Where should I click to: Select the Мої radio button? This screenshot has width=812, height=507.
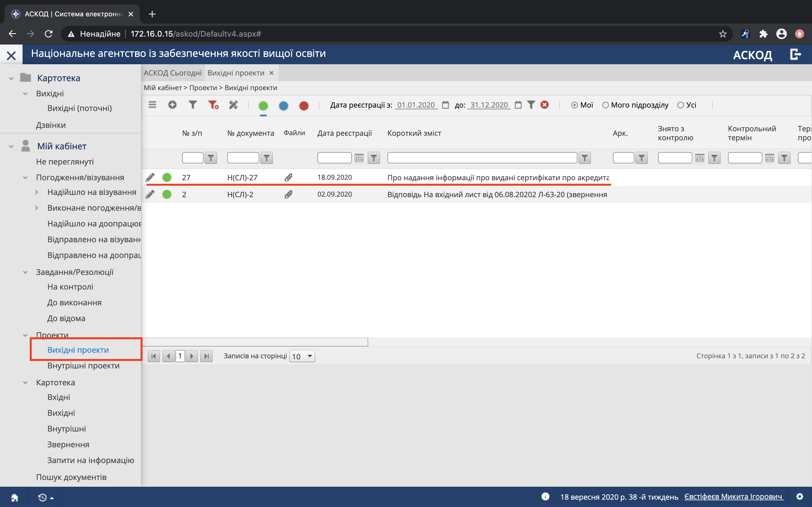click(x=574, y=105)
